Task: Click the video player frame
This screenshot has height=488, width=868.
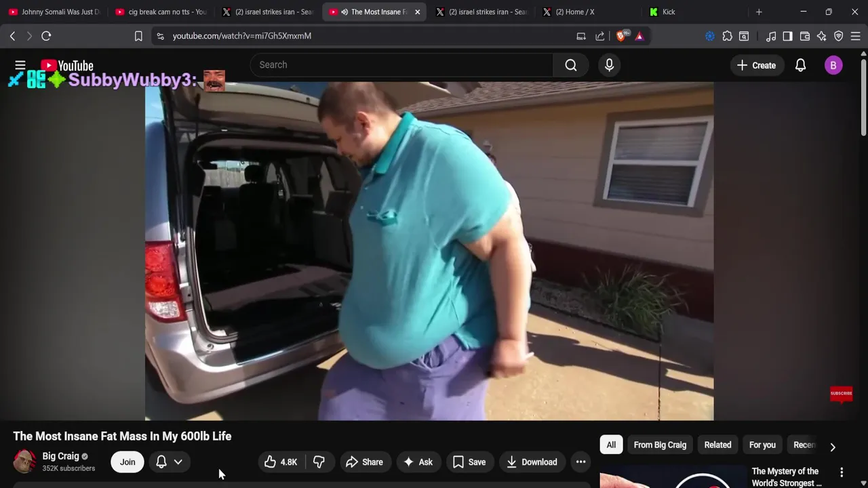Action: coord(429,251)
